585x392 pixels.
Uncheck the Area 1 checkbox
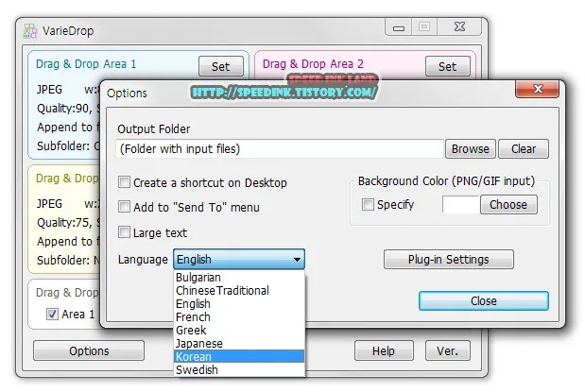click(52, 314)
